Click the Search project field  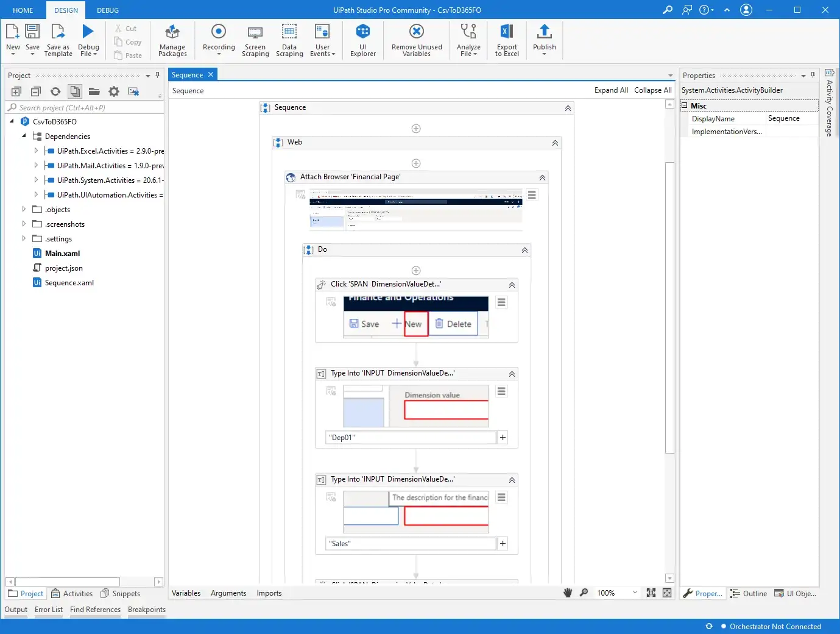click(85, 107)
